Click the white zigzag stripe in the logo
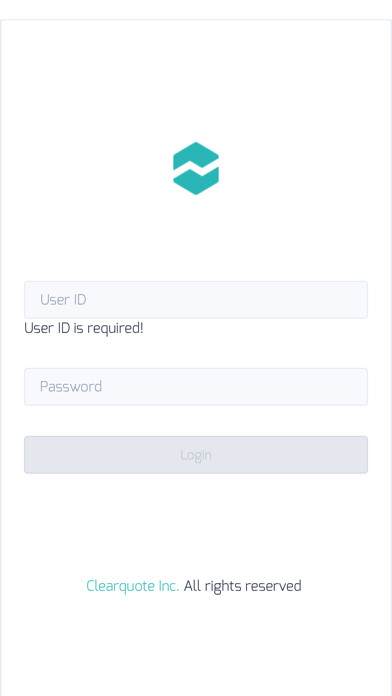The image size is (392, 696). point(196,169)
